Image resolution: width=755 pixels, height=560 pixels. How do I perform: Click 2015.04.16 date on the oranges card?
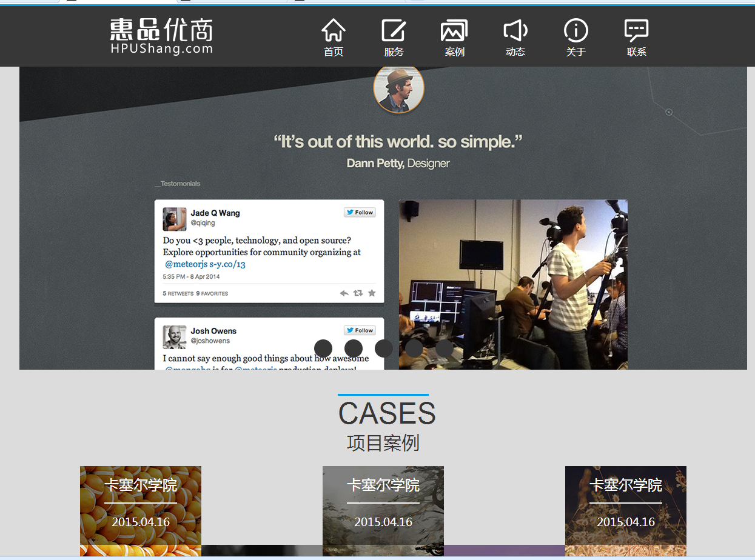[x=141, y=522]
